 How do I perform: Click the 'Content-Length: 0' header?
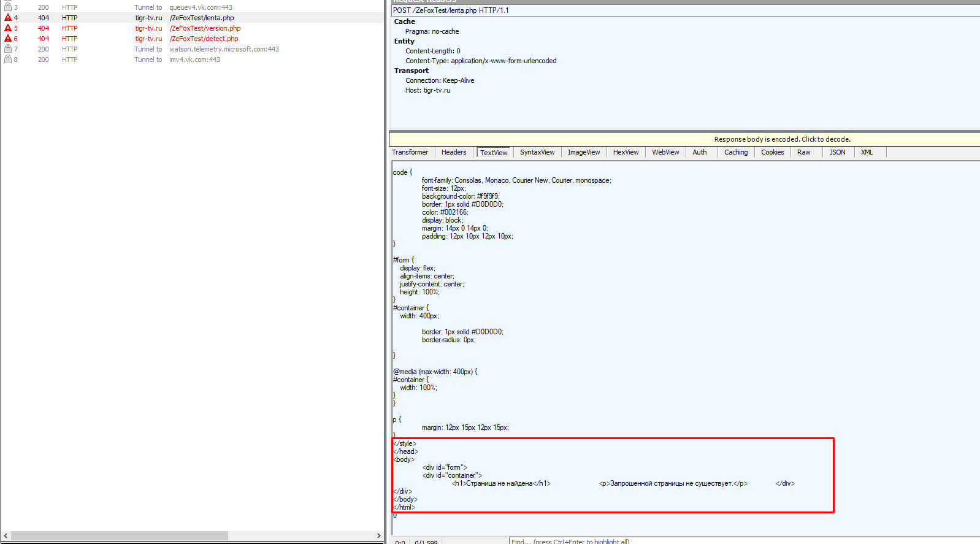coord(432,51)
